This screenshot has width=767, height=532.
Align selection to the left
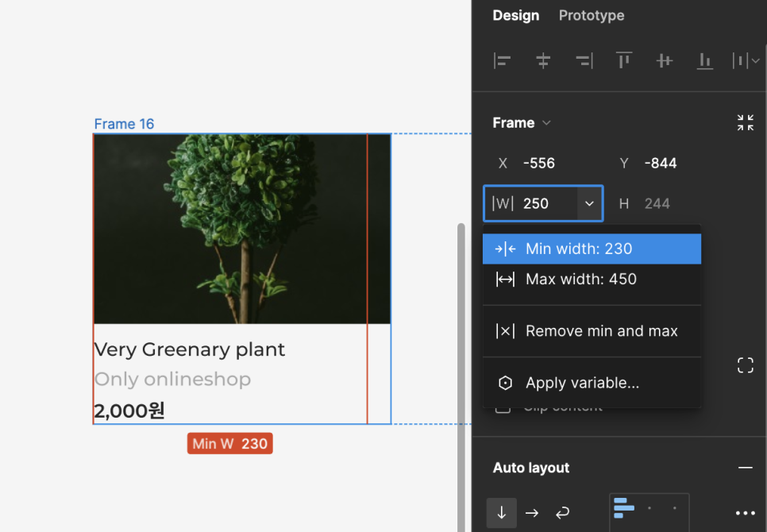tap(502, 60)
